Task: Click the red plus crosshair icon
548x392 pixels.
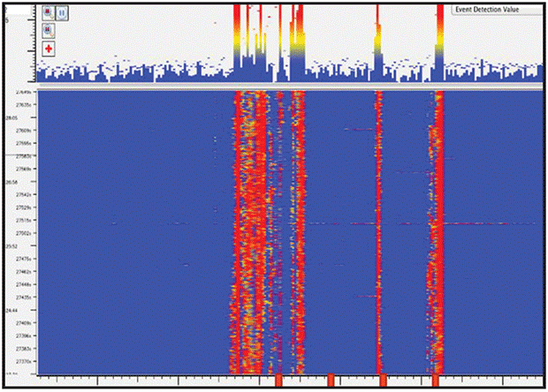Action: (x=49, y=49)
